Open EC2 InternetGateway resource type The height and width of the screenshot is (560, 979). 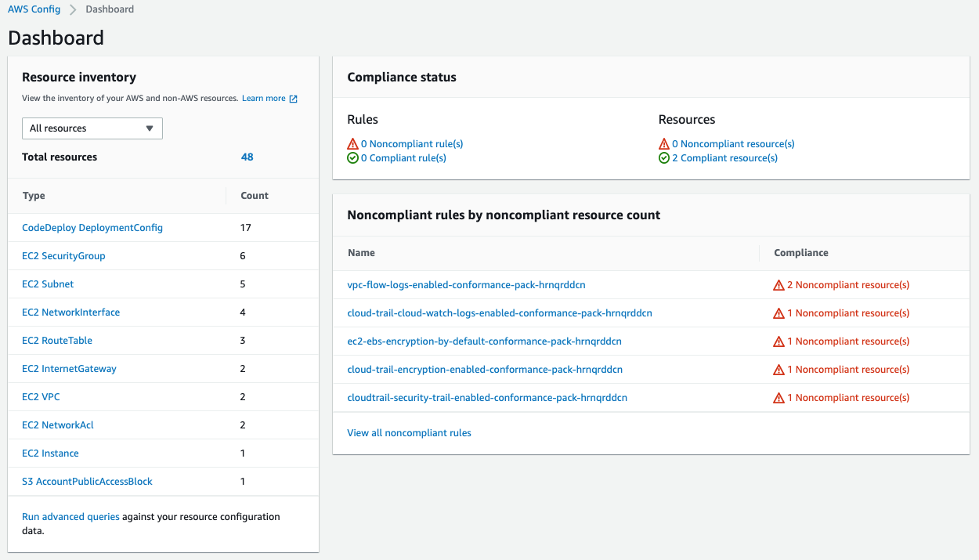click(69, 369)
